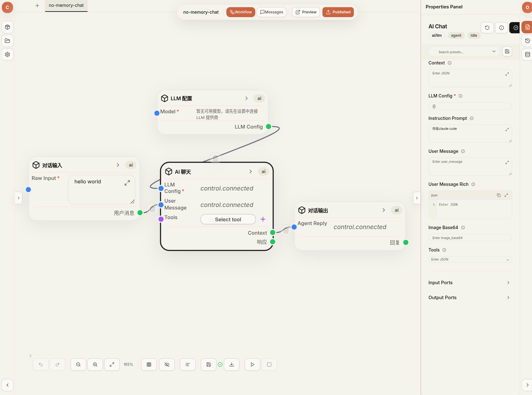The image size is (532, 395).
Task: Reset AI Chat properties with refresh icon
Action: (487, 28)
